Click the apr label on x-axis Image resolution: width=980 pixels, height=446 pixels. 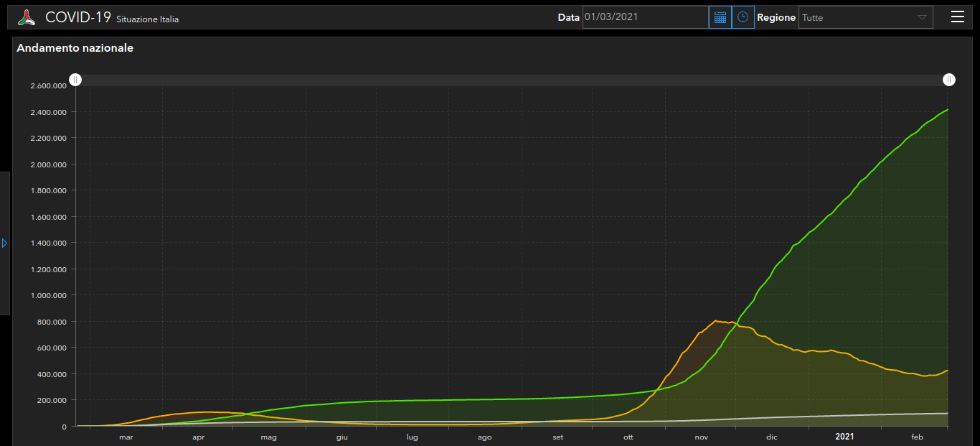click(199, 437)
